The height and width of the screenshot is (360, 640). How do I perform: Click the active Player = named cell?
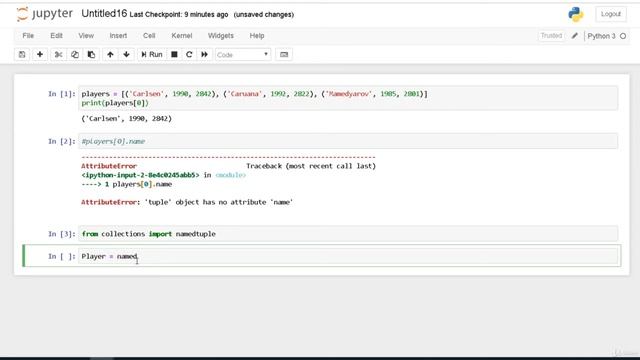[348, 256]
